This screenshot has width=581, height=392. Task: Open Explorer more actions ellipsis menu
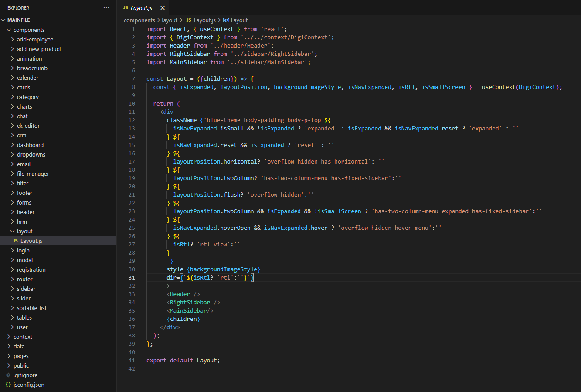point(106,8)
